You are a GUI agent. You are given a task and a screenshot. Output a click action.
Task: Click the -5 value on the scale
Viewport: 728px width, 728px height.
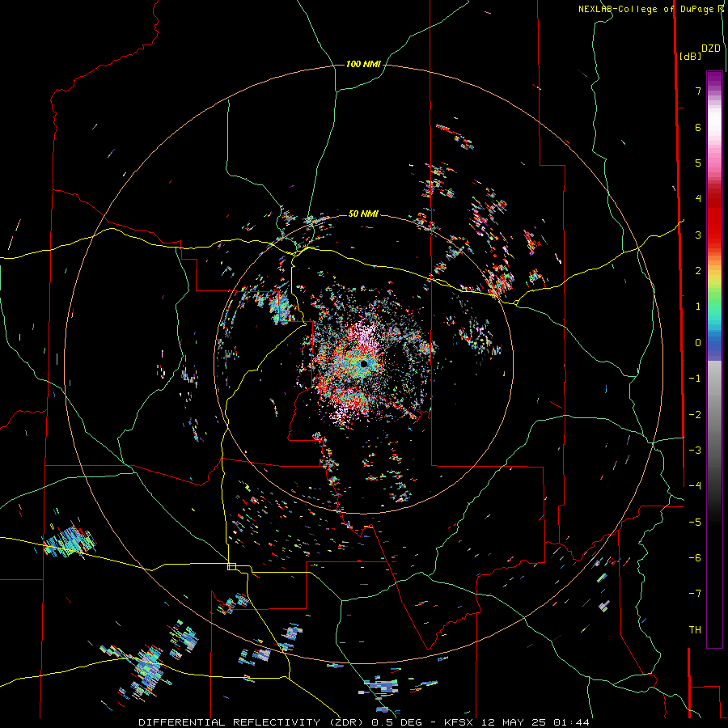[695, 523]
